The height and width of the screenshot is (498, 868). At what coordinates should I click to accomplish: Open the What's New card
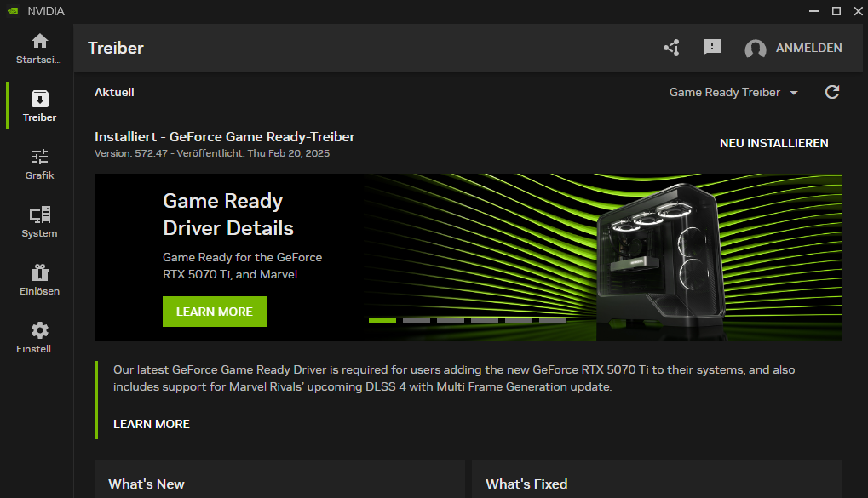[279, 478]
